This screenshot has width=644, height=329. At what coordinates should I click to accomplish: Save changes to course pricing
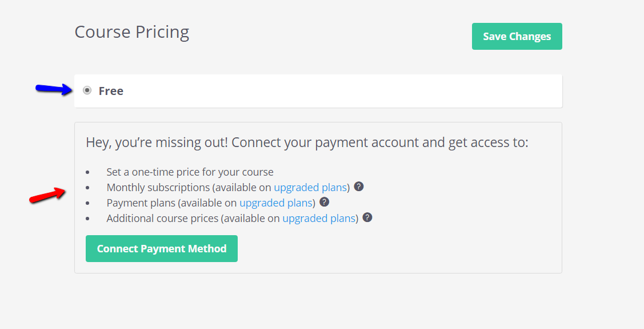pos(517,36)
